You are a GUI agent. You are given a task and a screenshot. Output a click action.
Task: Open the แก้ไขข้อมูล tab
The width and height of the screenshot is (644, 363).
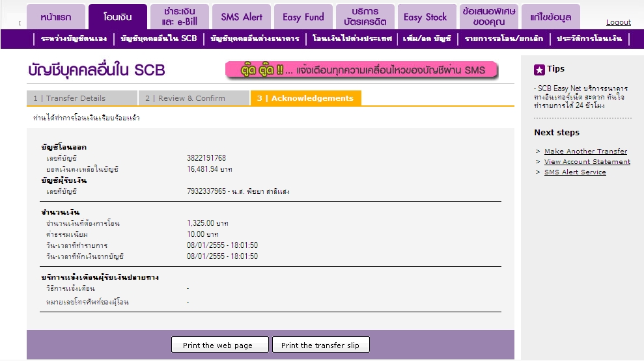[x=551, y=17]
